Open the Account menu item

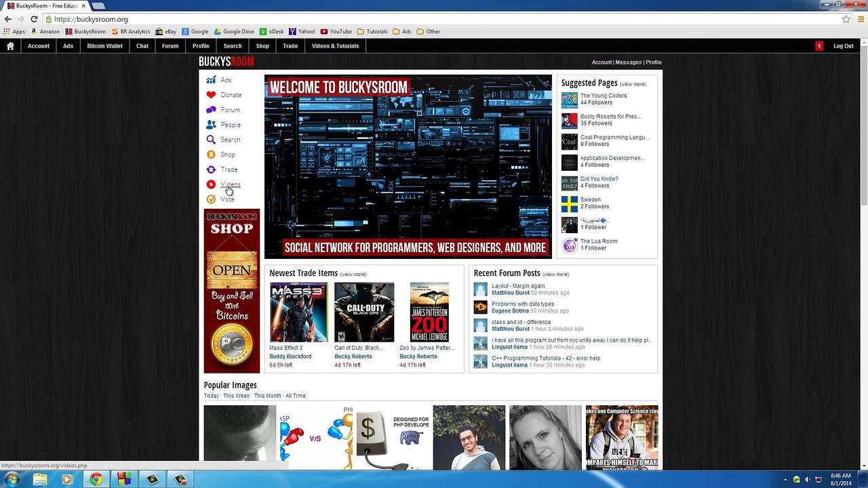(39, 46)
